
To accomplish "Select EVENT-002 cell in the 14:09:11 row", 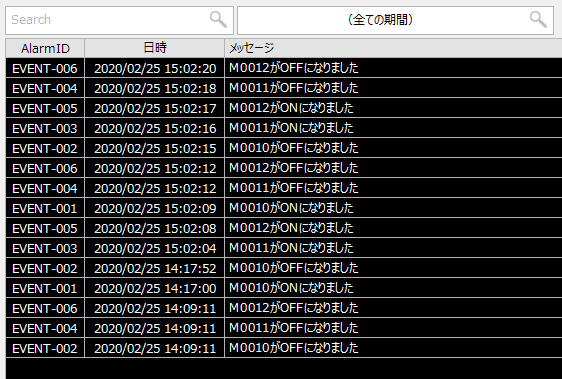I will [x=45, y=348].
